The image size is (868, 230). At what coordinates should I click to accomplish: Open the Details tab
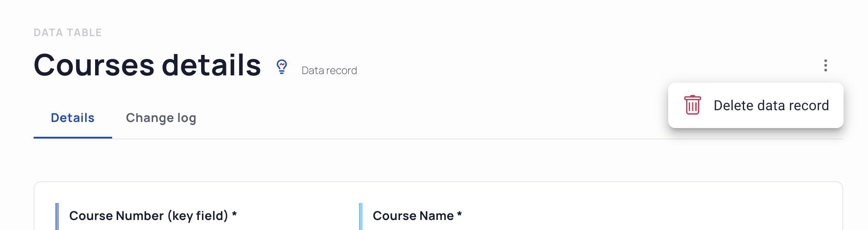(72, 118)
